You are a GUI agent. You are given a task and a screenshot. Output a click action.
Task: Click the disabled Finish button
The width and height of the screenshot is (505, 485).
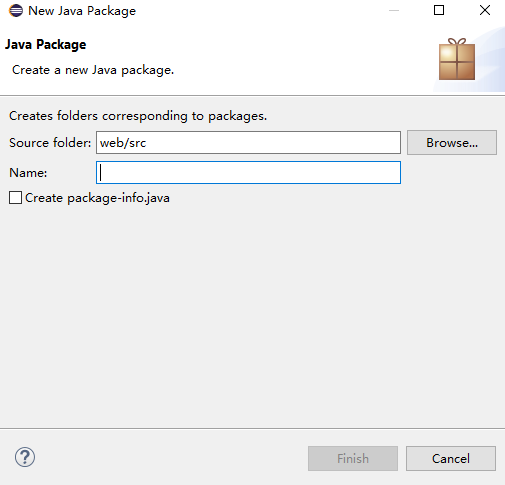(x=353, y=458)
